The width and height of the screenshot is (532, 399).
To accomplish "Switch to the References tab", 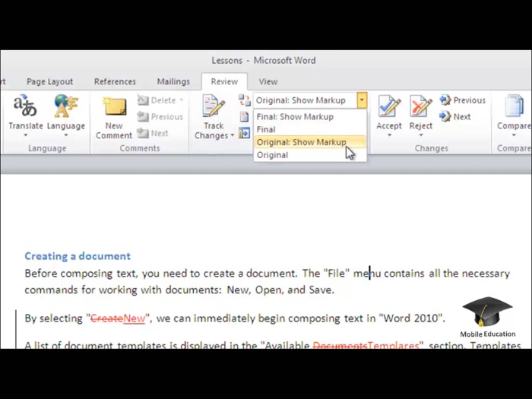I will [115, 81].
